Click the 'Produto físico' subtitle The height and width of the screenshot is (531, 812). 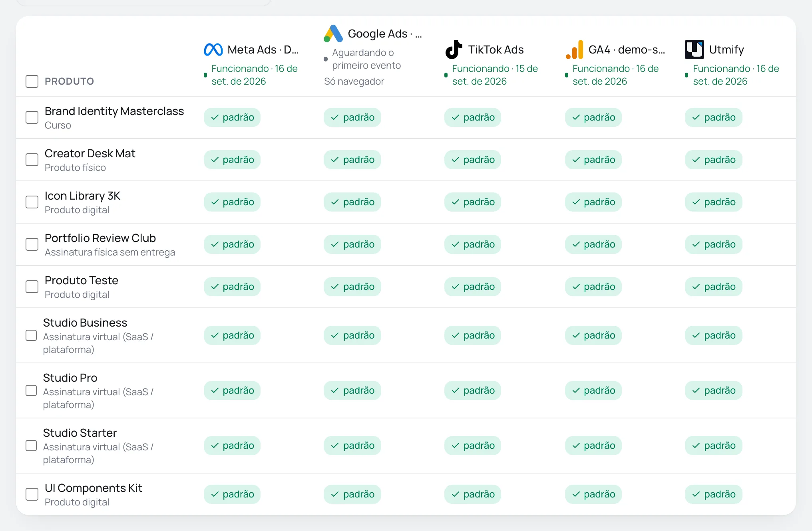[x=75, y=168]
